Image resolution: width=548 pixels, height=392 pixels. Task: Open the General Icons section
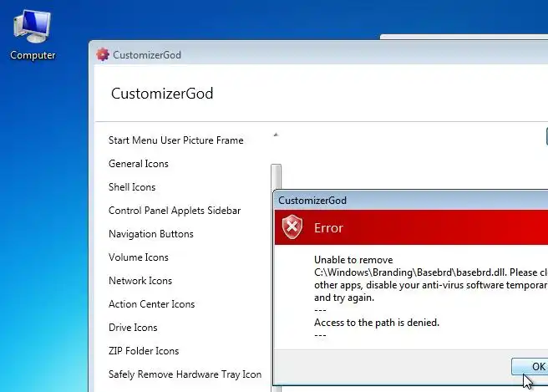(x=139, y=164)
